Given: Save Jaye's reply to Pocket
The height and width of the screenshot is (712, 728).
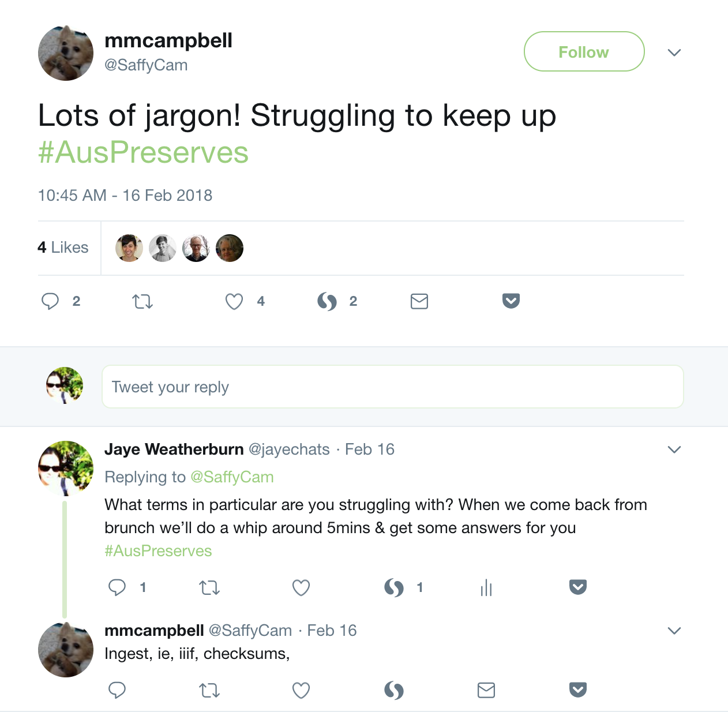Looking at the screenshot, I should tap(578, 587).
